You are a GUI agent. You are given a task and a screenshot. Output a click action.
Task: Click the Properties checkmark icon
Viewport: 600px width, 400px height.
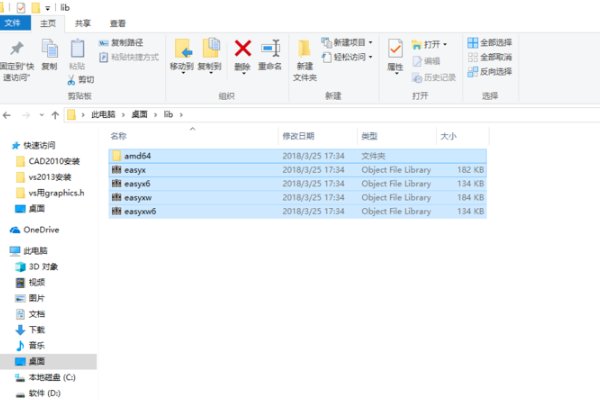click(x=395, y=49)
